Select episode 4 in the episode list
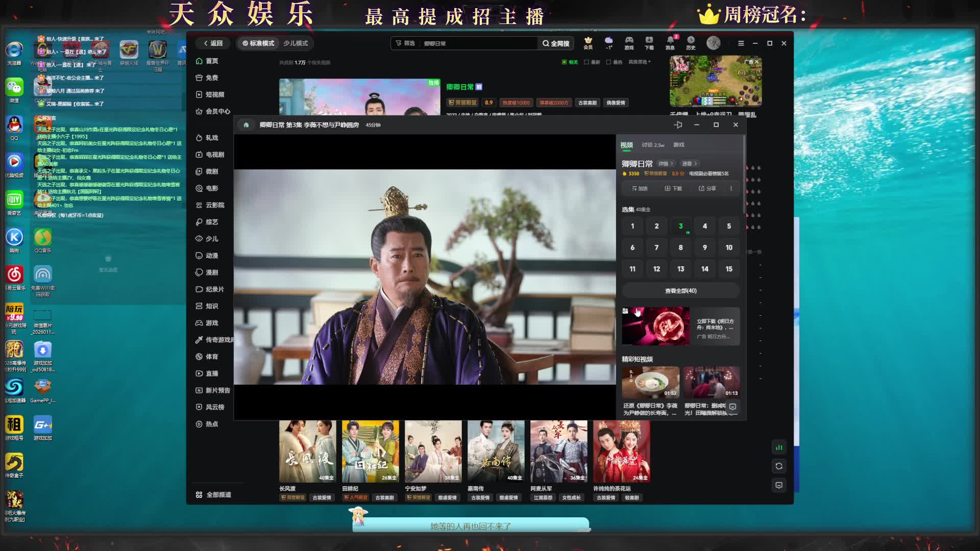Image resolution: width=980 pixels, height=551 pixels. [704, 226]
